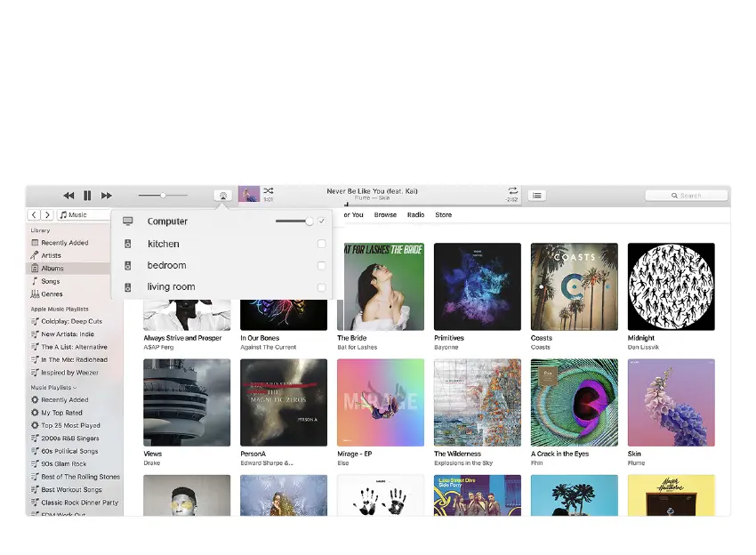Click the In Our Bones album title
The width and height of the screenshot is (756, 555).
coord(260,338)
